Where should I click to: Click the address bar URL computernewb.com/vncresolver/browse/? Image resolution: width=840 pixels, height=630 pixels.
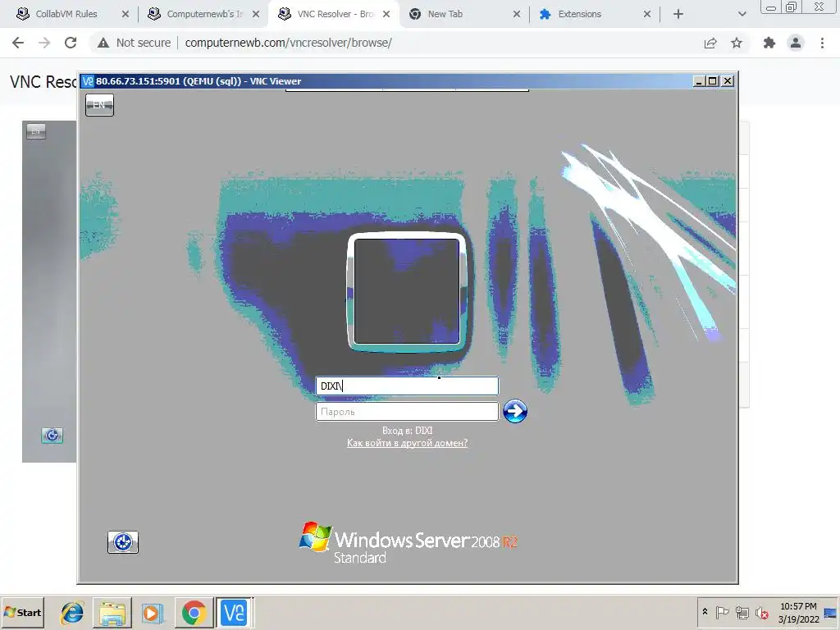[288, 43]
